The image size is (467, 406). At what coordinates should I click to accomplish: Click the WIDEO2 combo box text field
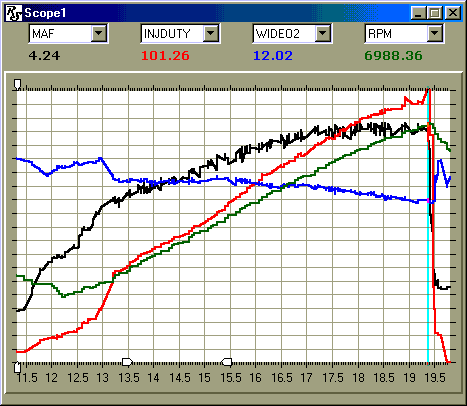click(x=284, y=33)
